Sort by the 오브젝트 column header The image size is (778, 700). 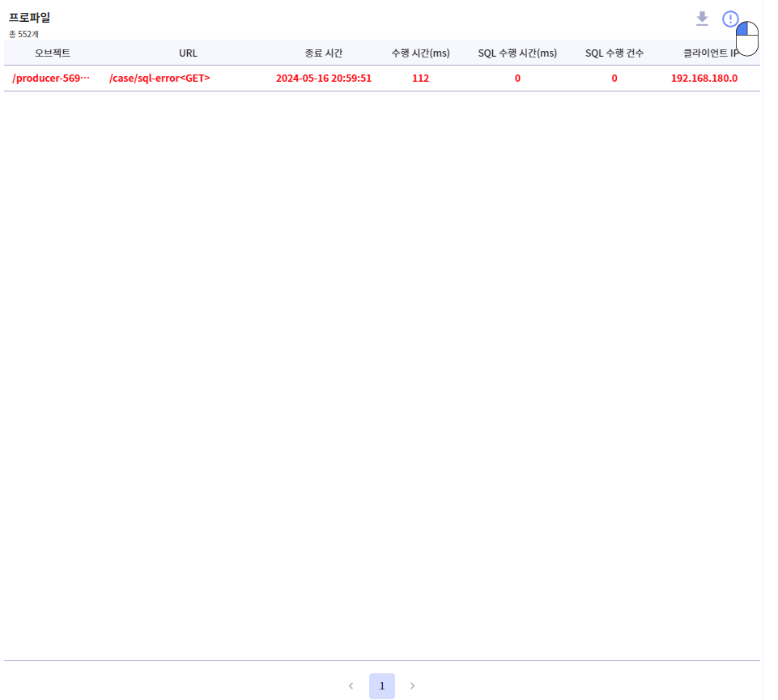[x=53, y=53]
